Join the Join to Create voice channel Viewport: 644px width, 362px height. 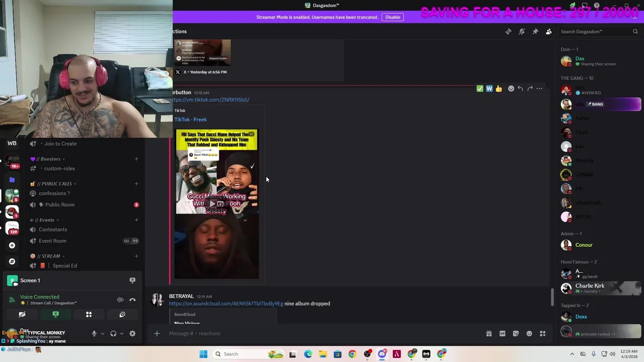[x=84, y=144]
